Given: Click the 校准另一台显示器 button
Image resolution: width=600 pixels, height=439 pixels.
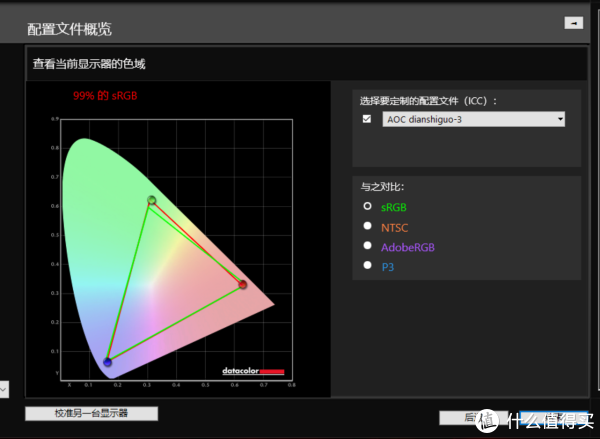Looking at the screenshot, I should [x=91, y=413].
